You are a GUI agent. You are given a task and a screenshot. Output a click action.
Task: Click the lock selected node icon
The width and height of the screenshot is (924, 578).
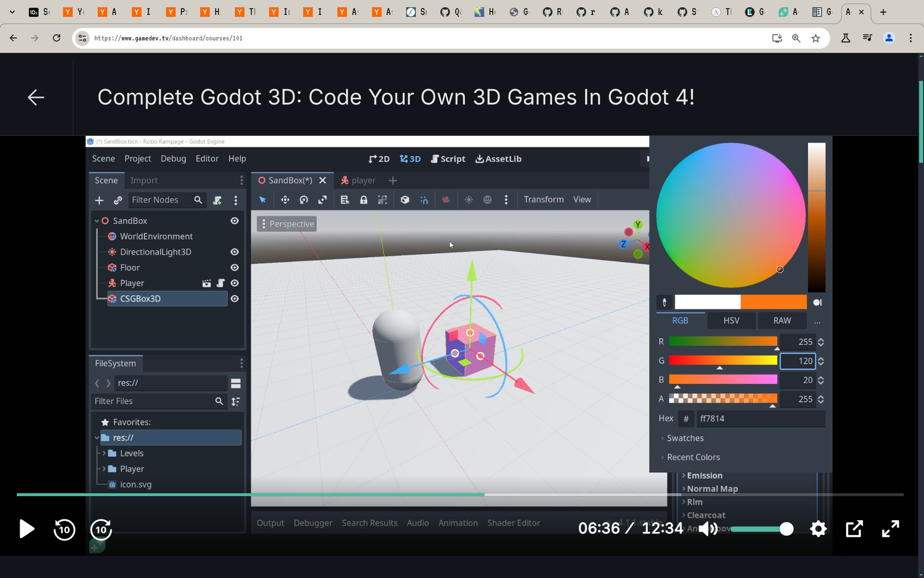[363, 200]
